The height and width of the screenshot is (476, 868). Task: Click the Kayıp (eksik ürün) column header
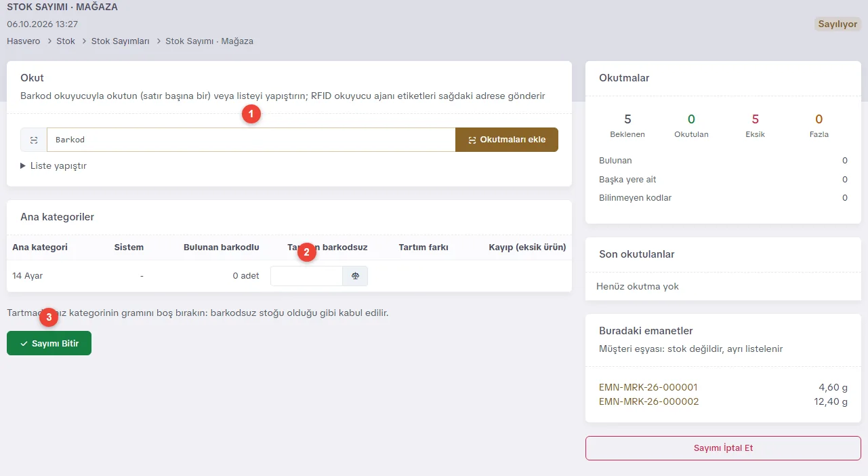527,247
